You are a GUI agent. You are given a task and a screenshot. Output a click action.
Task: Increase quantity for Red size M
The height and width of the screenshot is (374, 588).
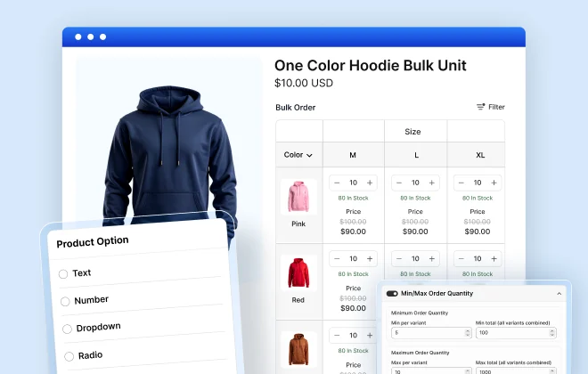[370, 259]
